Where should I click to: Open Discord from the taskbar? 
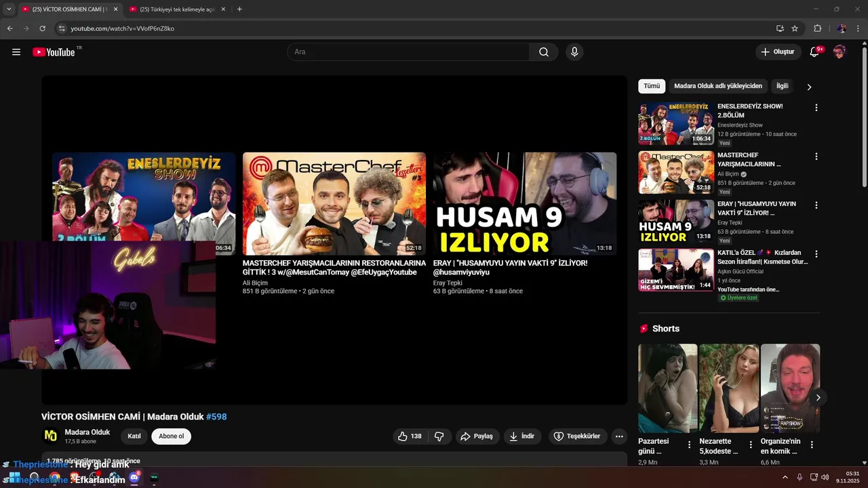coord(134,477)
